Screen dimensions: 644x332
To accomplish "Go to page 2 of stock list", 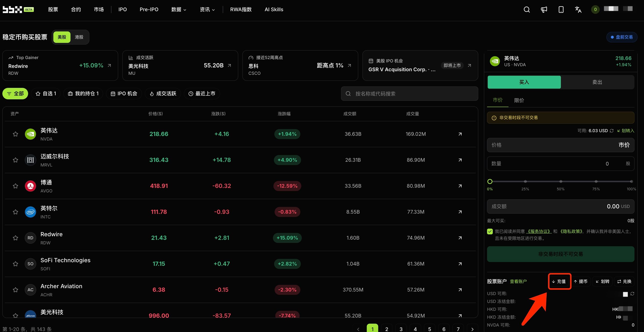I will tap(387, 329).
